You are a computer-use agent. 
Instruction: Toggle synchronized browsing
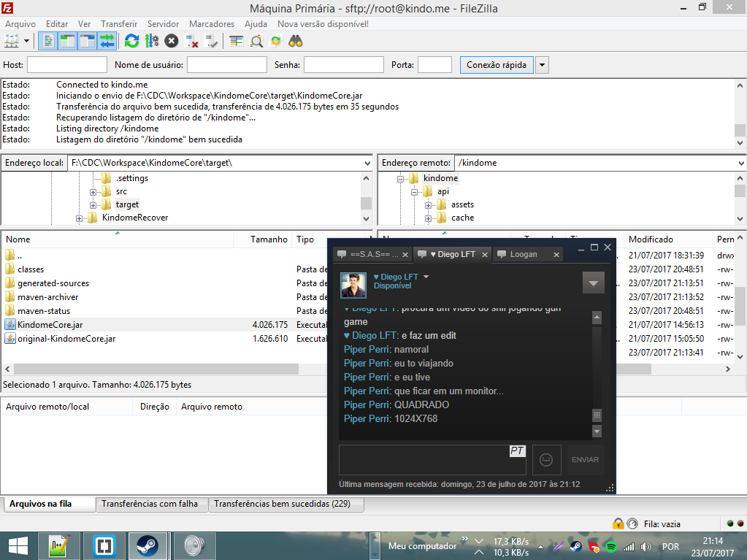coord(276,42)
